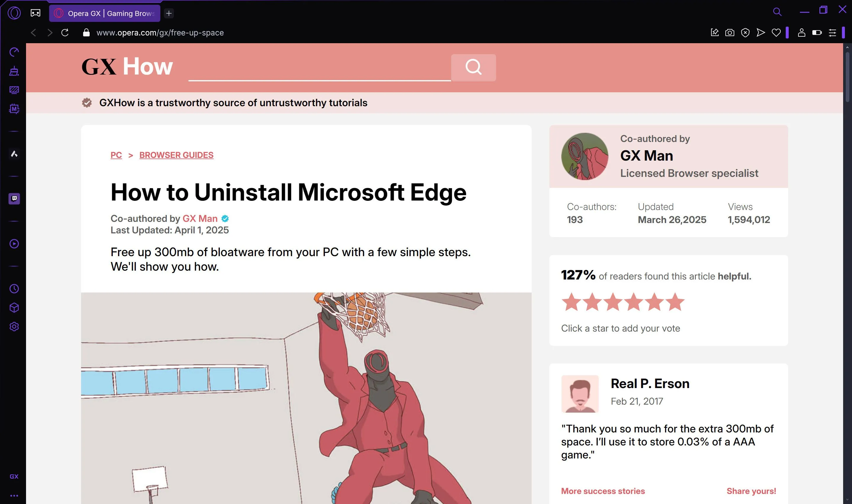Open the Opera main menu logo
This screenshot has width=852, height=504.
coord(14,13)
